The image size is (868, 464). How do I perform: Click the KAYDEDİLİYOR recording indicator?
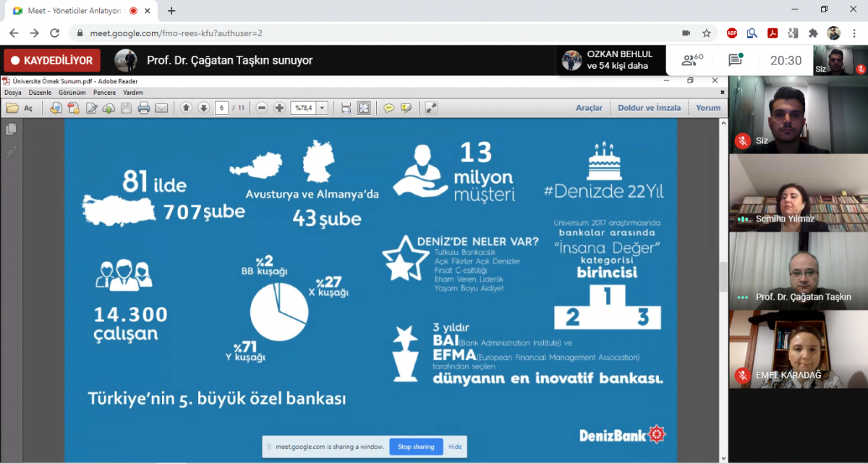tap(52, 61)
